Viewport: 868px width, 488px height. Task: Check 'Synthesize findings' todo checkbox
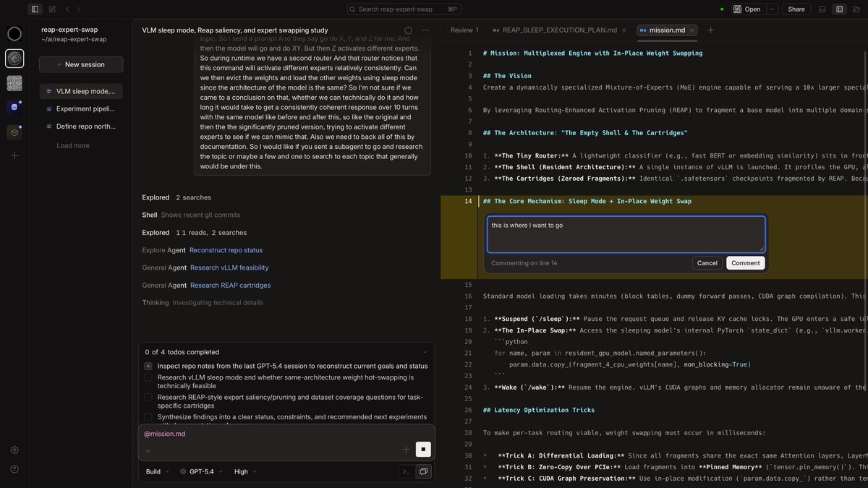coord(148,416)
